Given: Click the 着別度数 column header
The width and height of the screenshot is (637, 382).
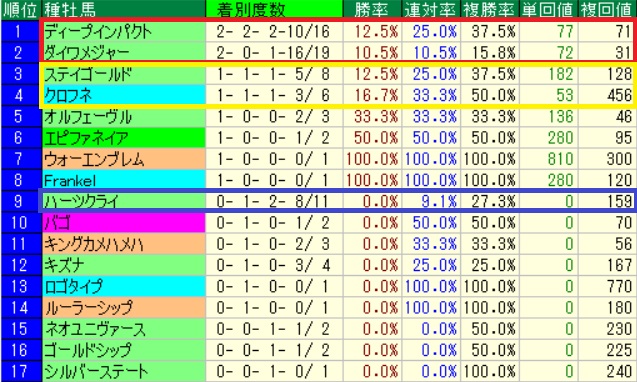Looking at the screenshot, I should (275, 10).
